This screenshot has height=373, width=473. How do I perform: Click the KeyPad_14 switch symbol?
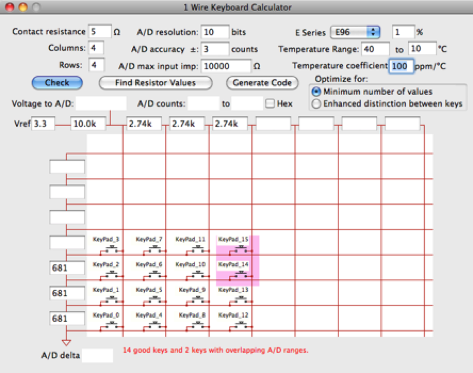241,274
